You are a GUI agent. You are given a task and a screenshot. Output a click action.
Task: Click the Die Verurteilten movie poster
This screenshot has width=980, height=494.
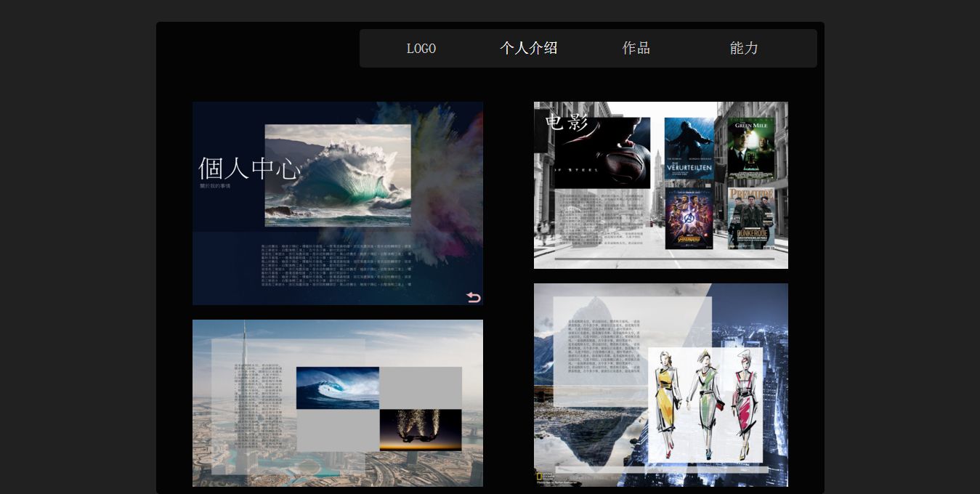[689, 149]
